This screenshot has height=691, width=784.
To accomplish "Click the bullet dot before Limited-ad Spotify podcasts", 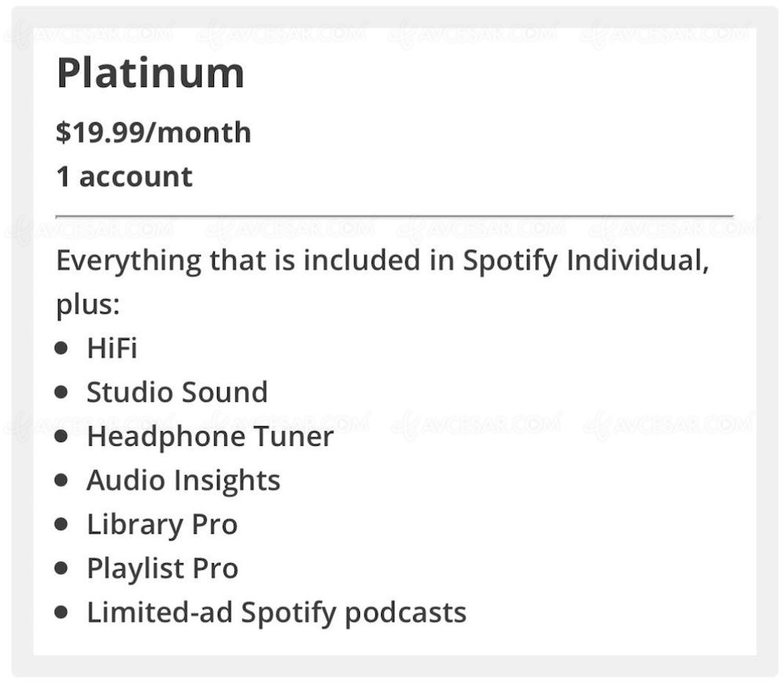I will click(x=62, y=613).
